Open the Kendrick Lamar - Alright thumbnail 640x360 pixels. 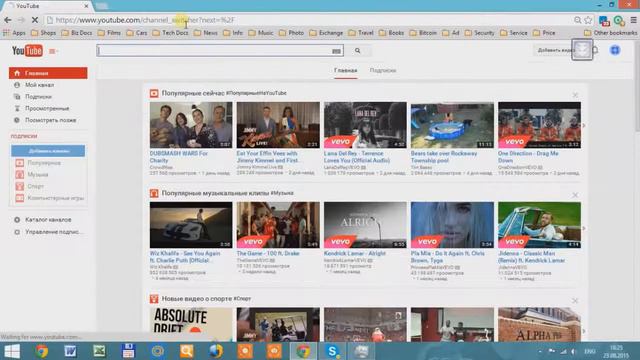click(365, 225)
